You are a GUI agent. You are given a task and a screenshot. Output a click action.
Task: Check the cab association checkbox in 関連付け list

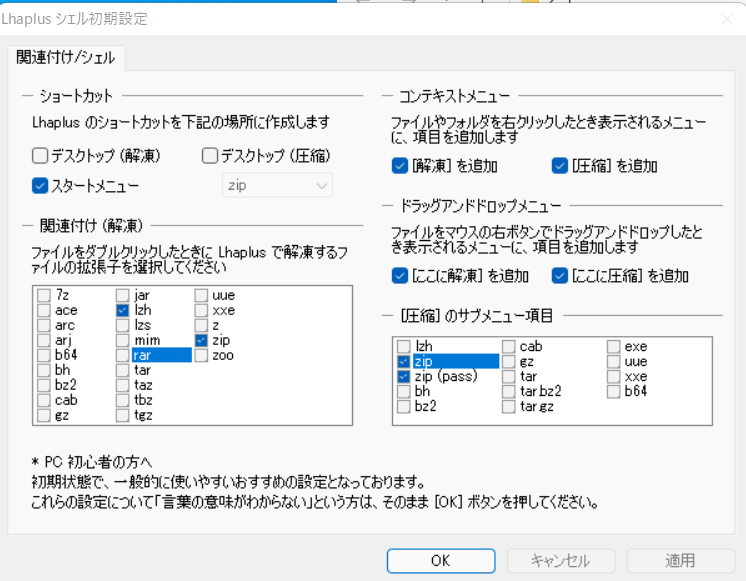(44, 400)
